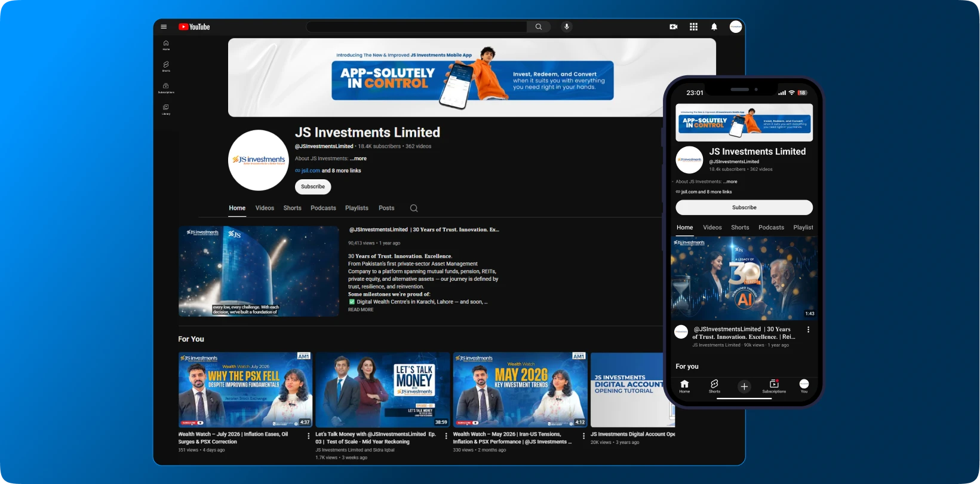Open phone video's three-dot menu

808,330
